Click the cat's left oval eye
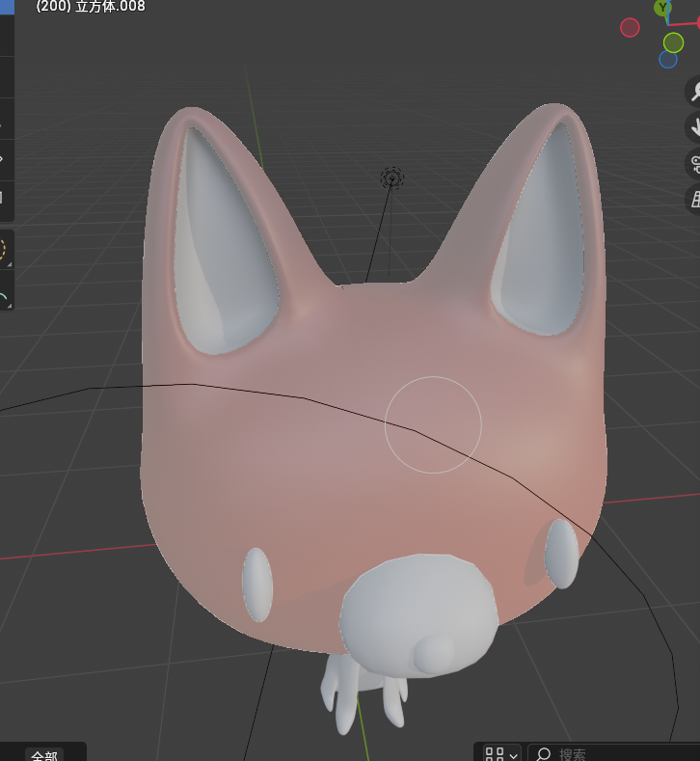Screen dimensions: 700x761 (x=256, y=584)
